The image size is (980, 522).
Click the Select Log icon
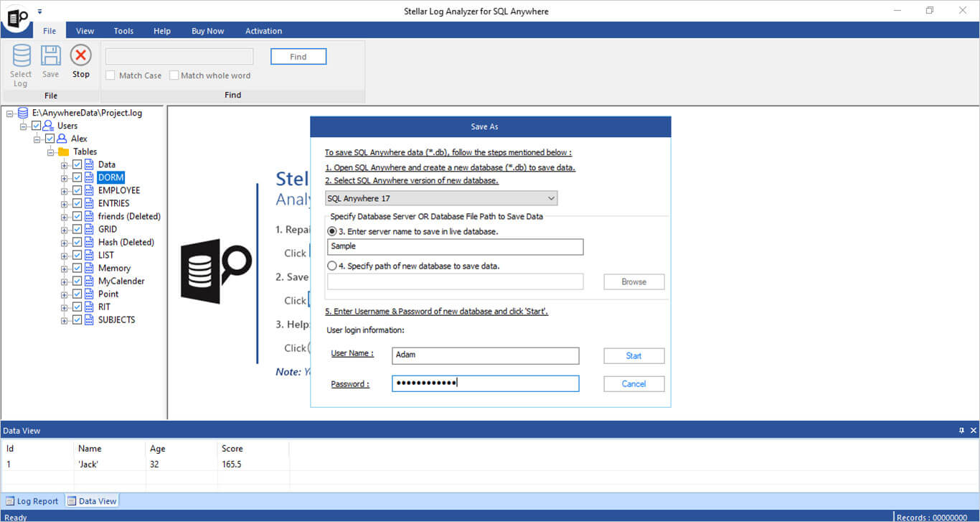point(21,55)
